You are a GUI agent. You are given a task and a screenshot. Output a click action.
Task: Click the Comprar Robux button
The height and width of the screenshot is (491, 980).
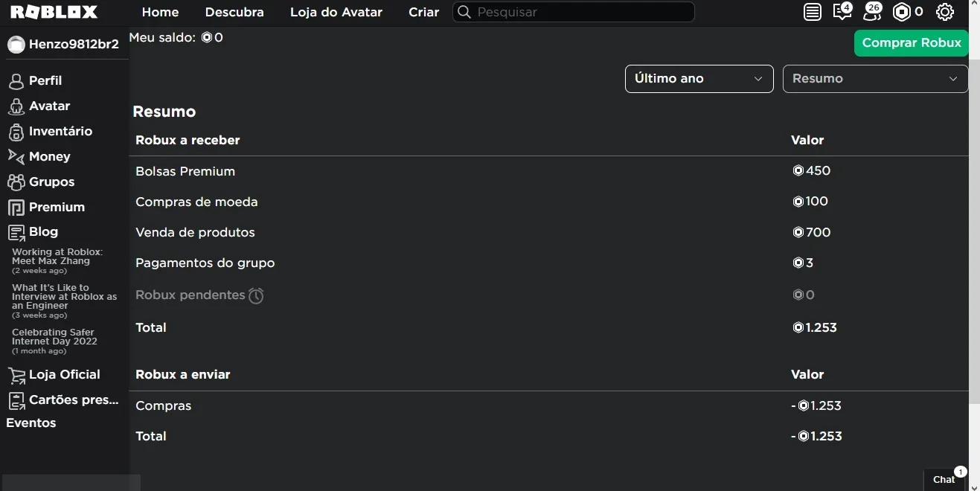click(x=912, y=43)
